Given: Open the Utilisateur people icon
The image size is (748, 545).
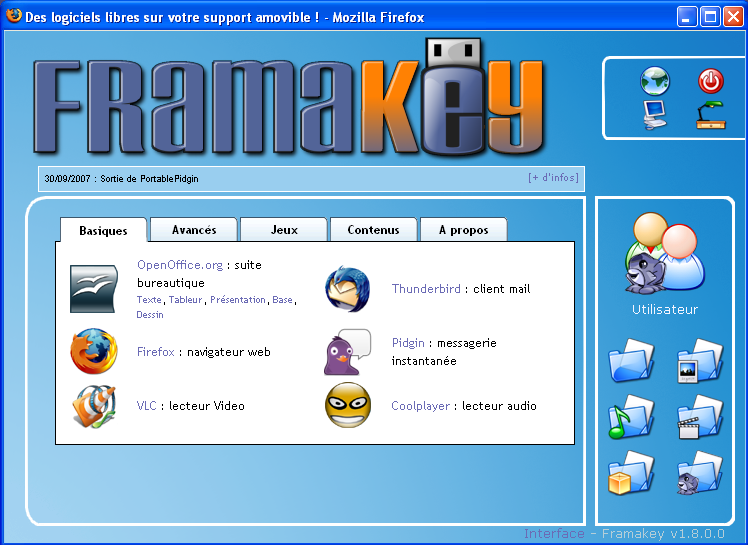Looking at the screenshot, I should click(x=665, y=253).
